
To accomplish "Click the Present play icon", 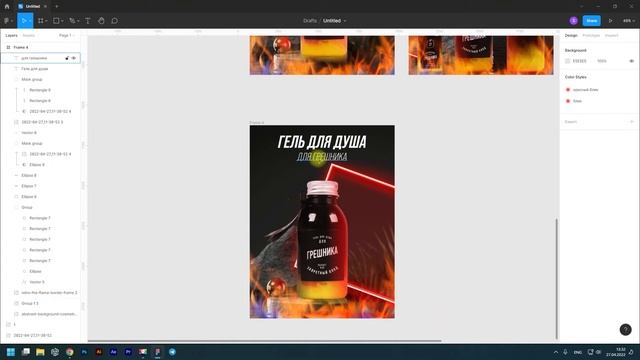I will coord(611,20).
